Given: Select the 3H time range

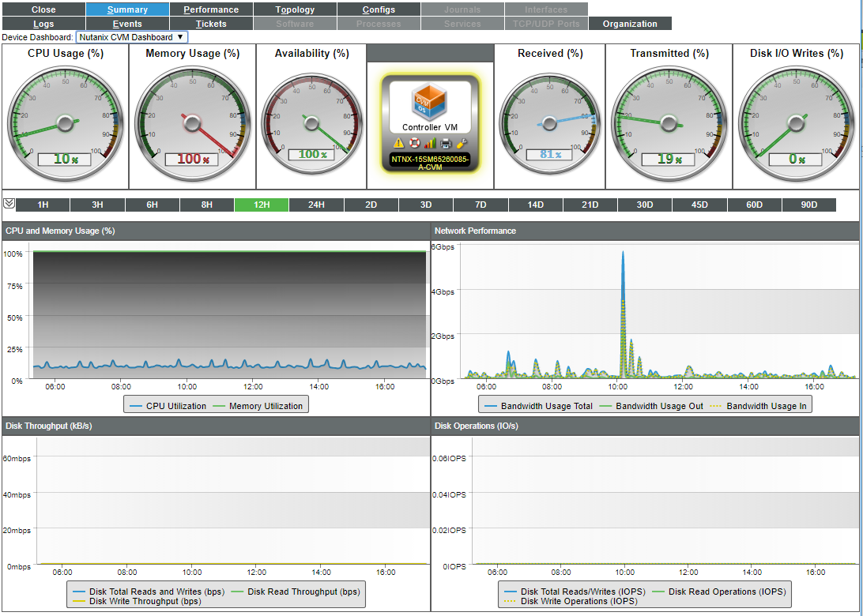Looking at the screenshot, I should coord(97,205).
